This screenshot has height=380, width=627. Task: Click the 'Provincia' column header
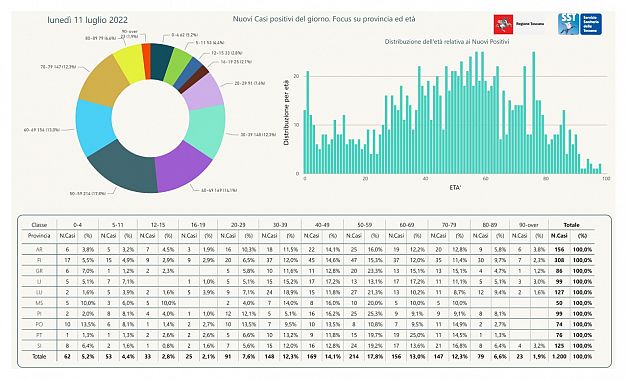point(39,236)
